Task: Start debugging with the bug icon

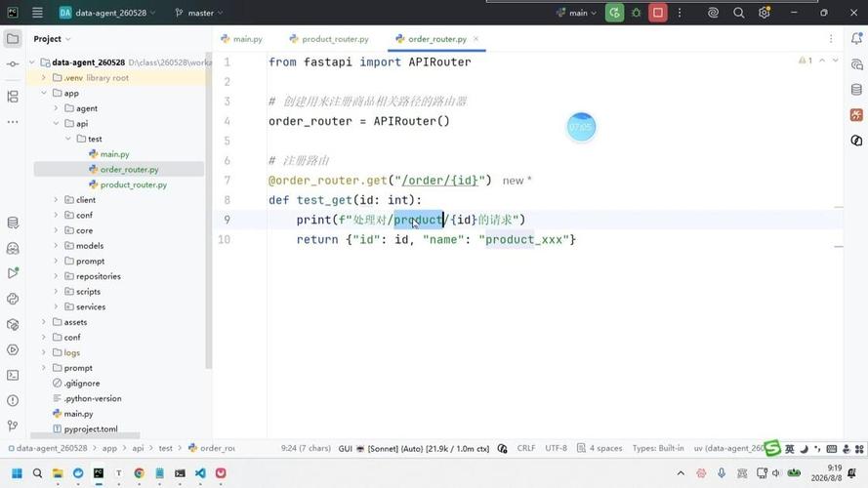Action: (x=636, y=12)
